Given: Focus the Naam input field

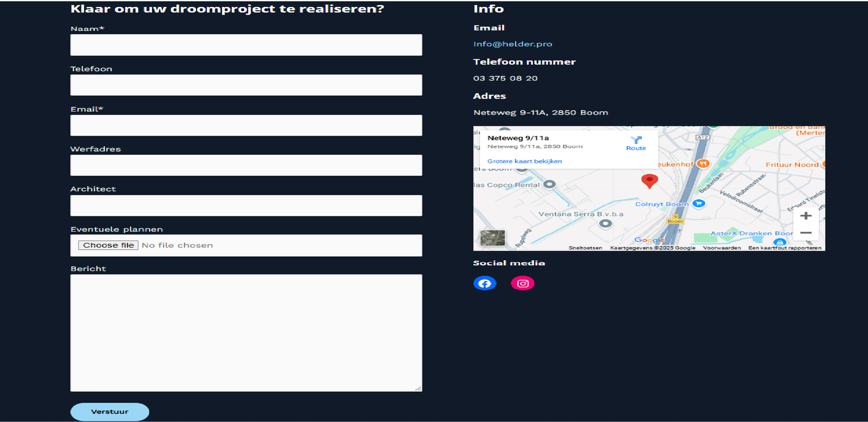Looking at the screenshot, I should coord(246,45).
